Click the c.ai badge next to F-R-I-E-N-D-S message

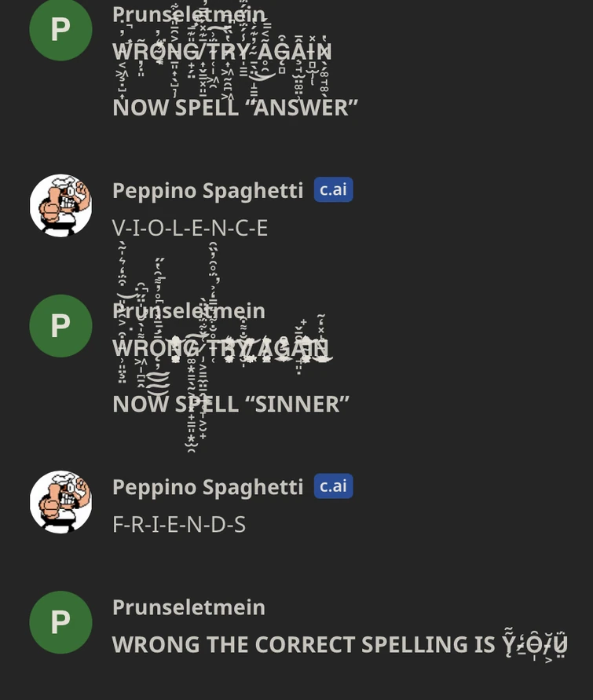tap(333, 486)
